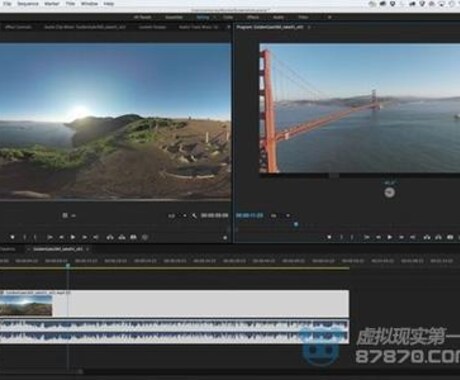Click the Program monitor current timecode

249,216
